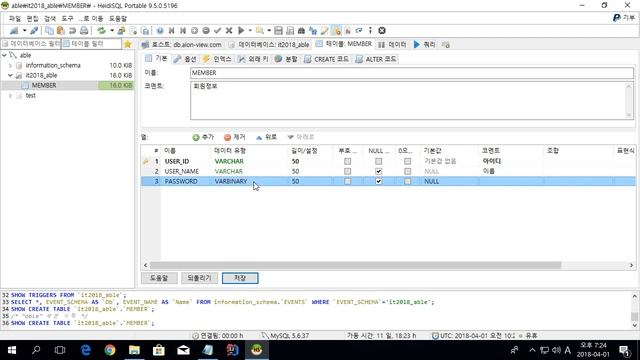The height and width of the screenshot is (360, 640).
Task: Click the disconnect plug icon in toolbar
Action: click(34, 31)
